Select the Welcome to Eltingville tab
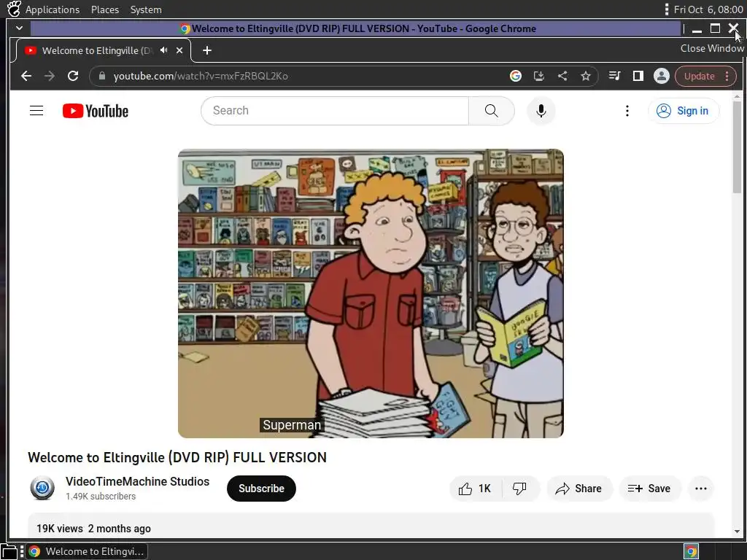Image resolution: width=747 pixels, height=560 pixels. pyautogui.click(x=104, y=50)
